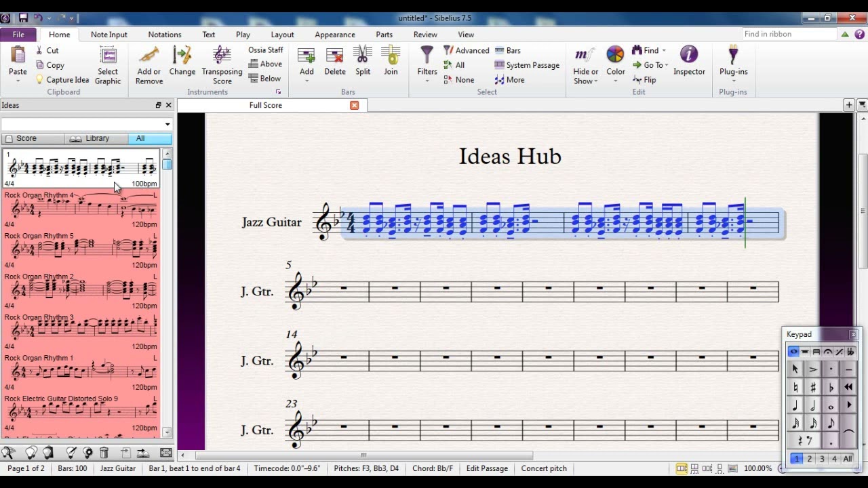Click Select System Passage

527,65
